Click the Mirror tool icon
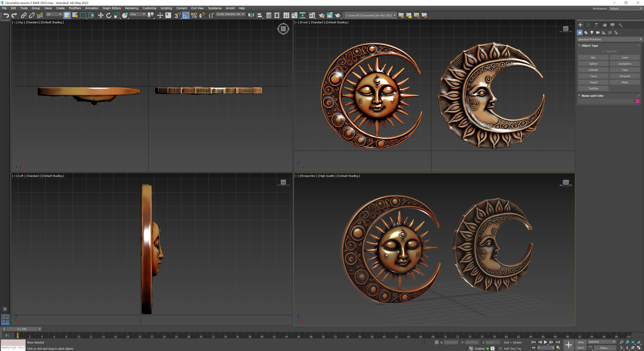The image size is (644, 351). point(251,15)
